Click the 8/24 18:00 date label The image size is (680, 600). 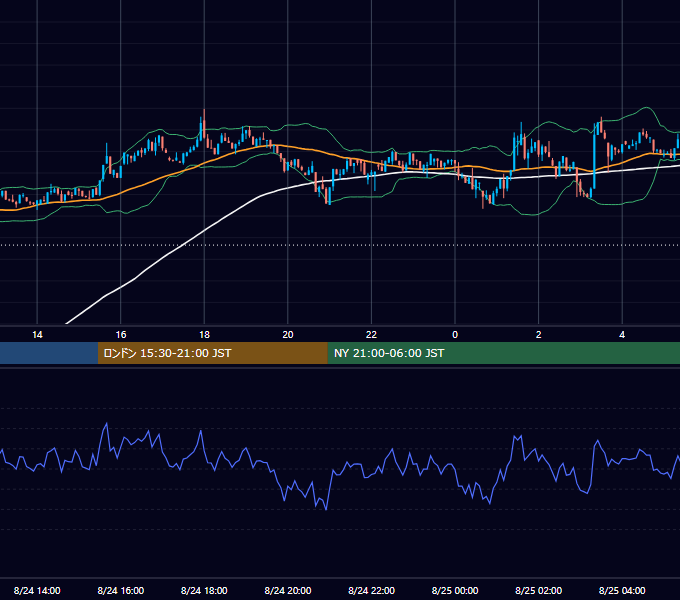click(204, 590)
